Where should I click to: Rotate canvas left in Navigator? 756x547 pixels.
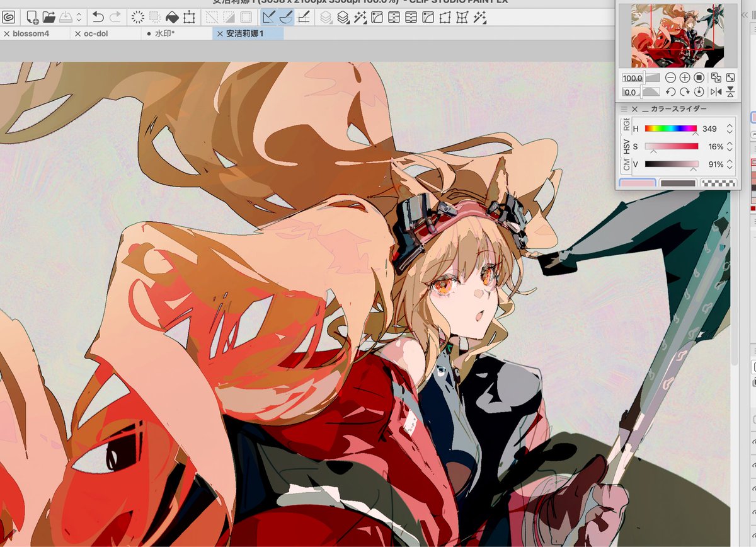(x=670, y=92)
